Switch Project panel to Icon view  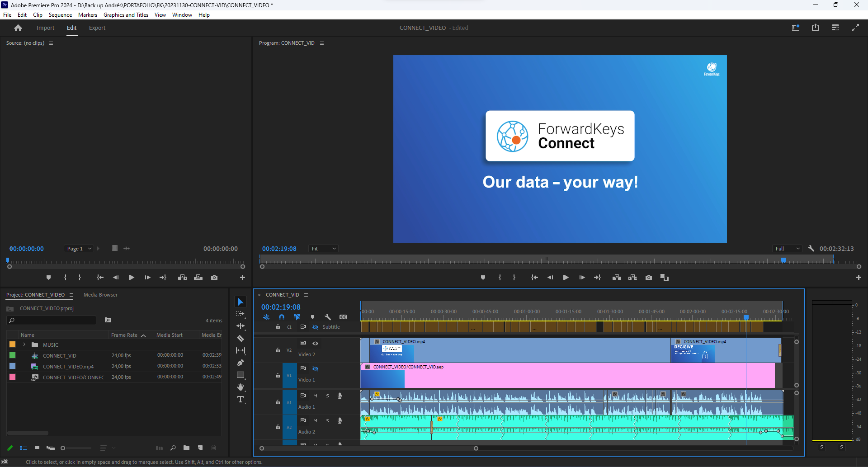(37, 448)
